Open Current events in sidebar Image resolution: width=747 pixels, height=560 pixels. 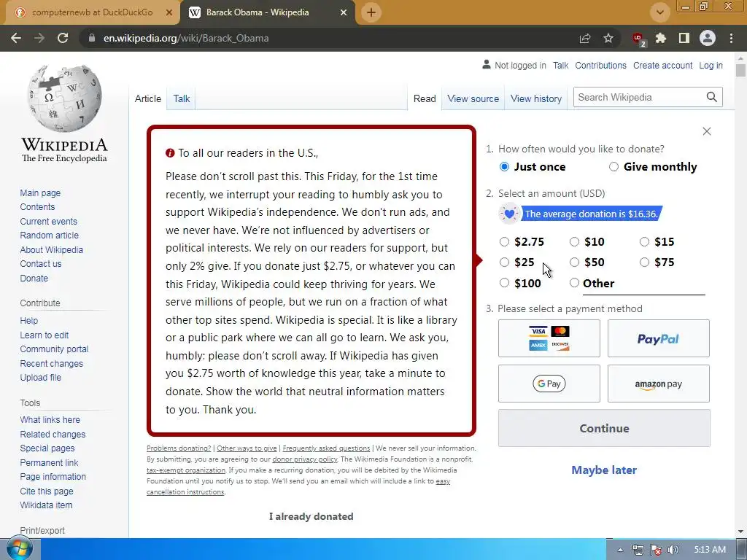click(49, 222)
